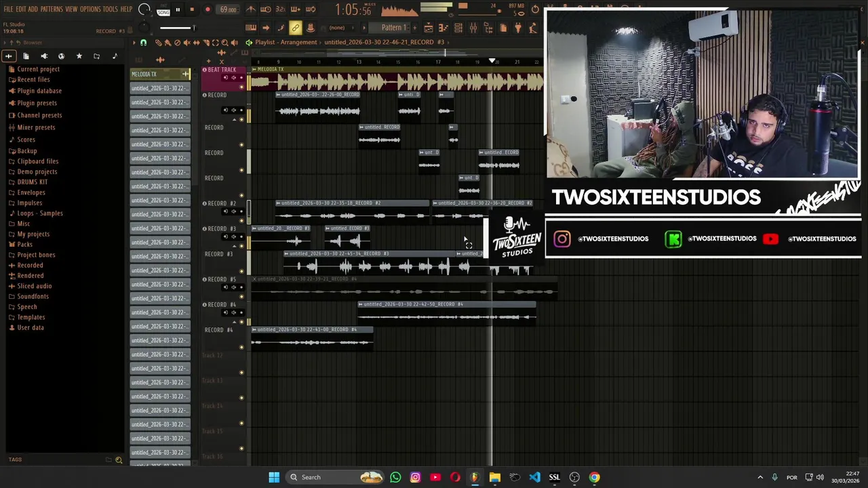Click the browser search magnifier icon
This screenshot has width=868, height=488.
tap(119, 460)
